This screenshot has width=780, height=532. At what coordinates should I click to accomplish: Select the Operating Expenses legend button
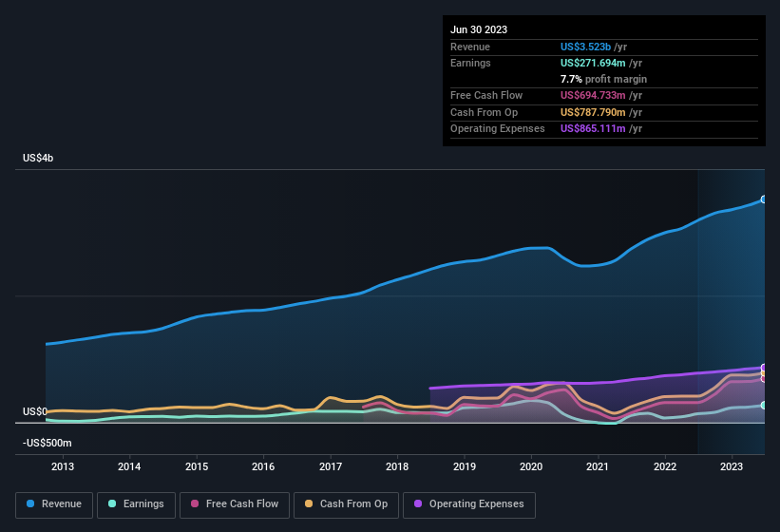[469, 504]
